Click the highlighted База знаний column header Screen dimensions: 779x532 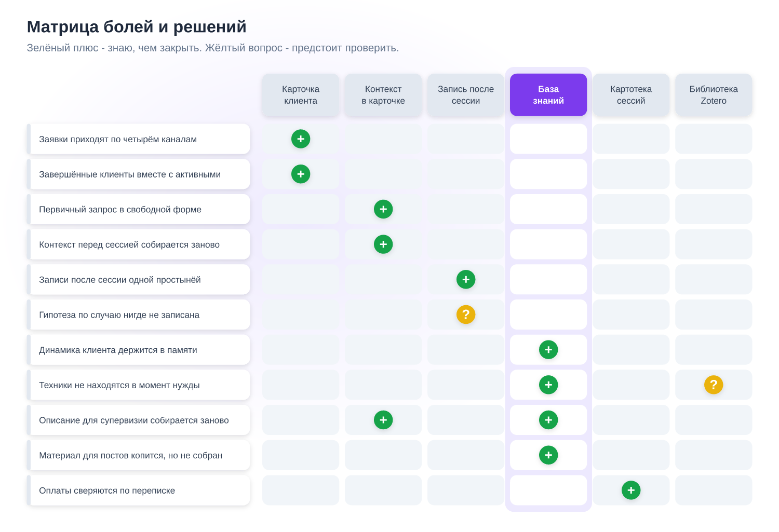coord(548,95)
